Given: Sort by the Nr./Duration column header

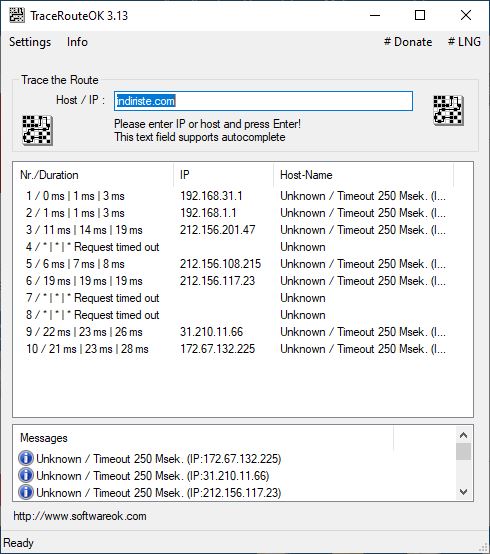Looking at the screenshot, I should tap(93, 175).
